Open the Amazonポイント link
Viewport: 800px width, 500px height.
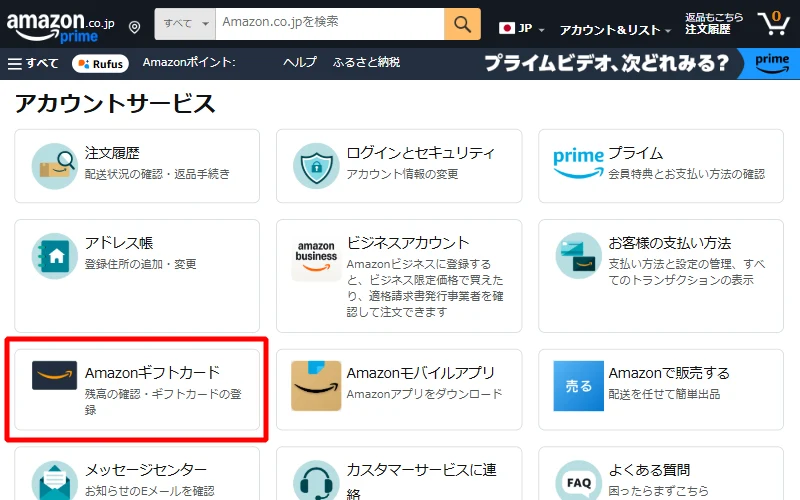coord(189,62)
